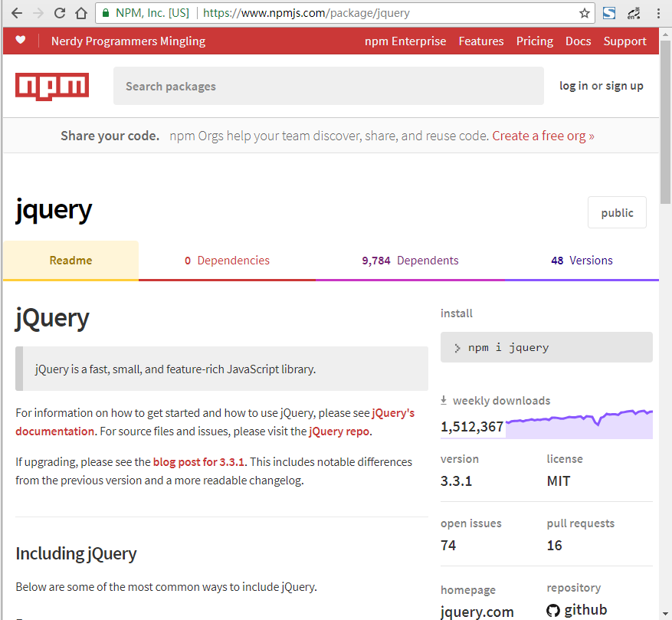Click the jQuery description quote block
672x620 pixels.
(221, 369)
